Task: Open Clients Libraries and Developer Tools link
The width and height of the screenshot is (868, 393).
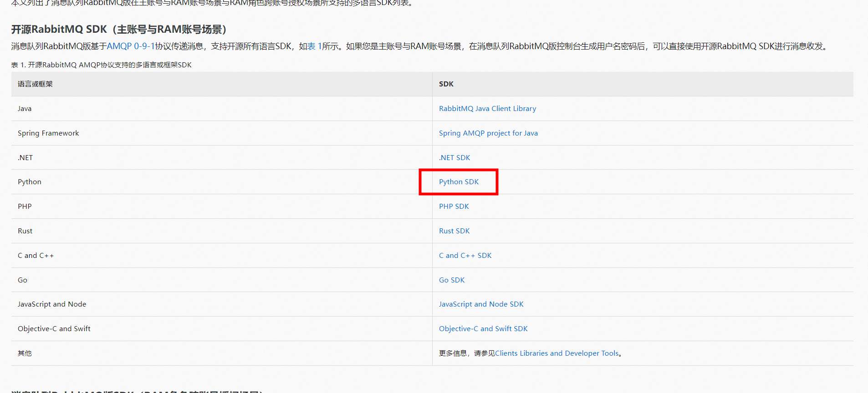Action: coord(557,353)
